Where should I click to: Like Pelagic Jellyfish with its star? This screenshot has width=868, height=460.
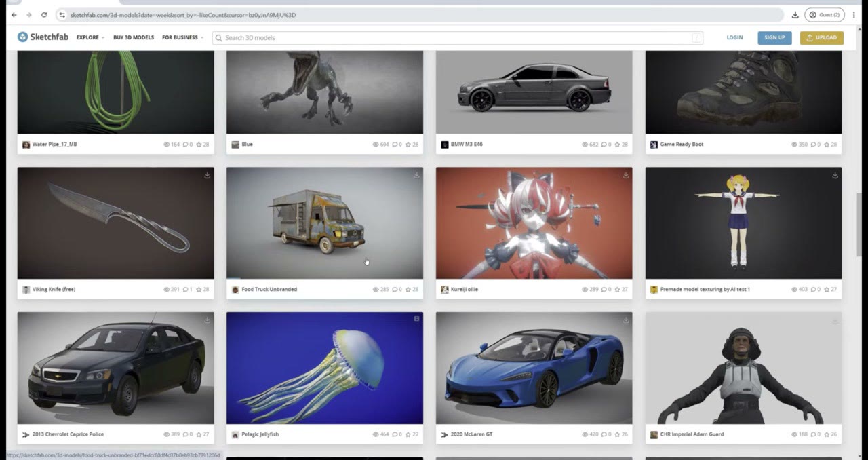click(x=408, y=434)
